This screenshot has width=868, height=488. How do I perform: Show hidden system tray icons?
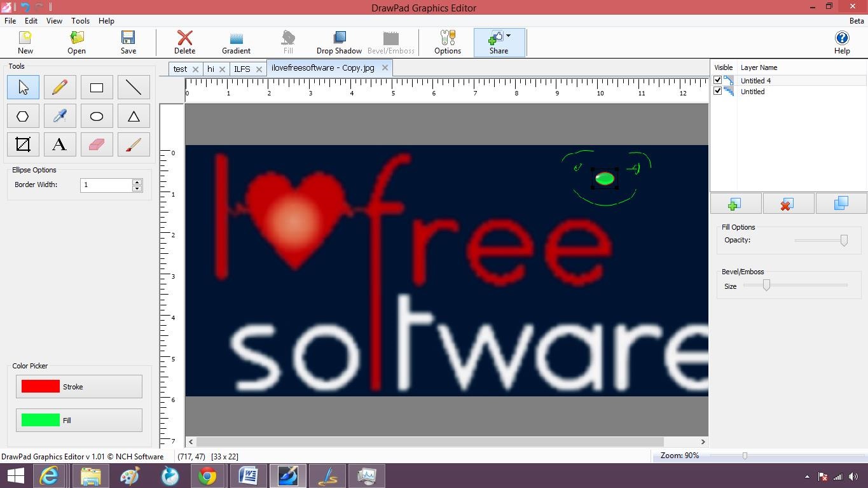[x=807, y=477]
